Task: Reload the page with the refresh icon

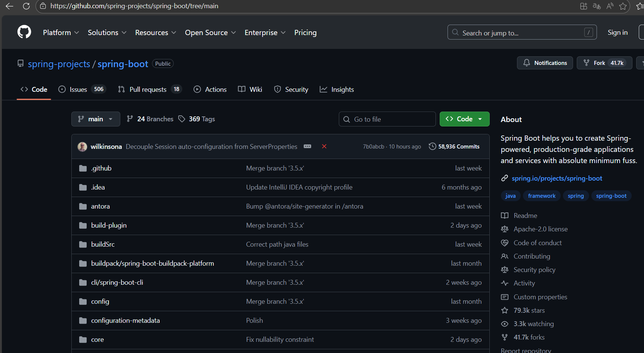Action: coord(26,6)
